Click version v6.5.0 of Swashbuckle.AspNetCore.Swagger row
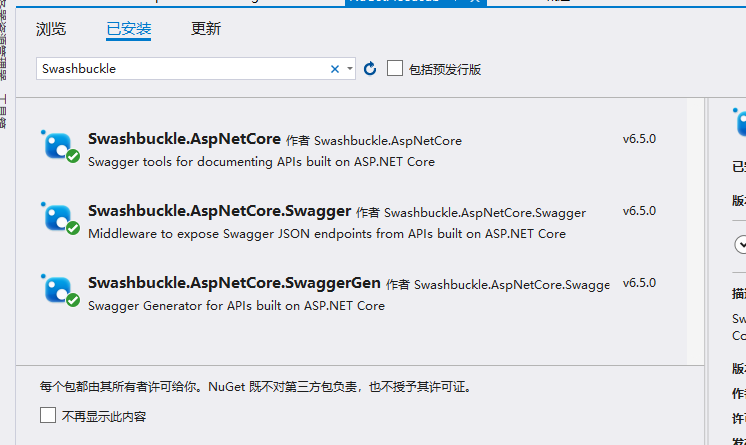 tap(639, 211)
